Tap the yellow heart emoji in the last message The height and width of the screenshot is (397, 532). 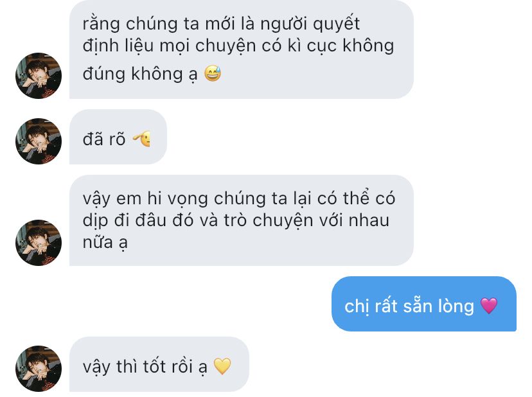(x=222, y=366)
